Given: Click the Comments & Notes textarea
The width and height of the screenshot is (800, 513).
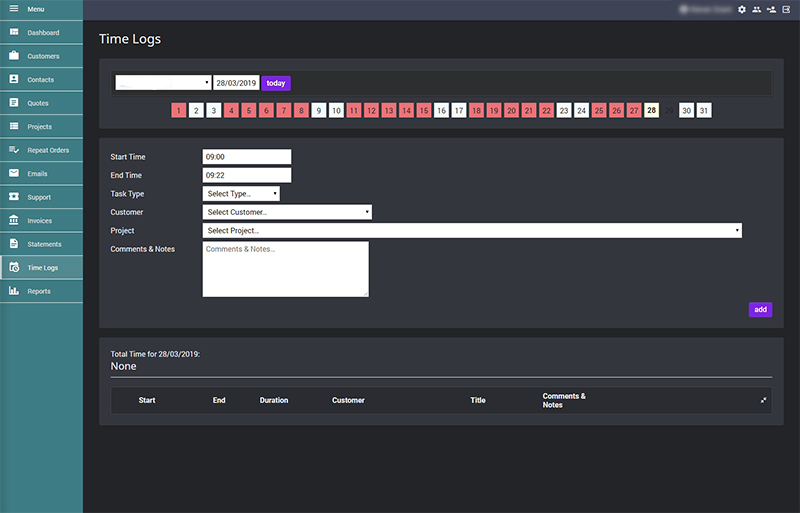Looking at the screenshot, I should (x=286, y=269).
